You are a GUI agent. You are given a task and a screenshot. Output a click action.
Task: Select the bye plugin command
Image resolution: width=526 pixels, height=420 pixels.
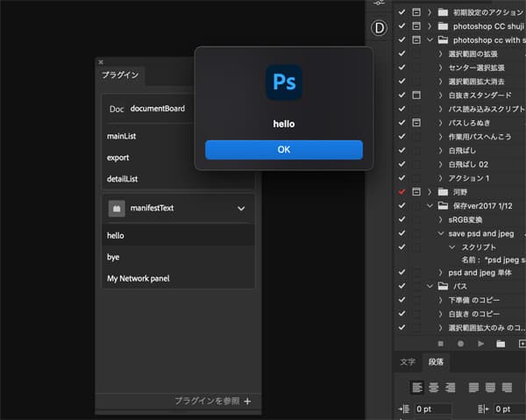click(113, 257)
